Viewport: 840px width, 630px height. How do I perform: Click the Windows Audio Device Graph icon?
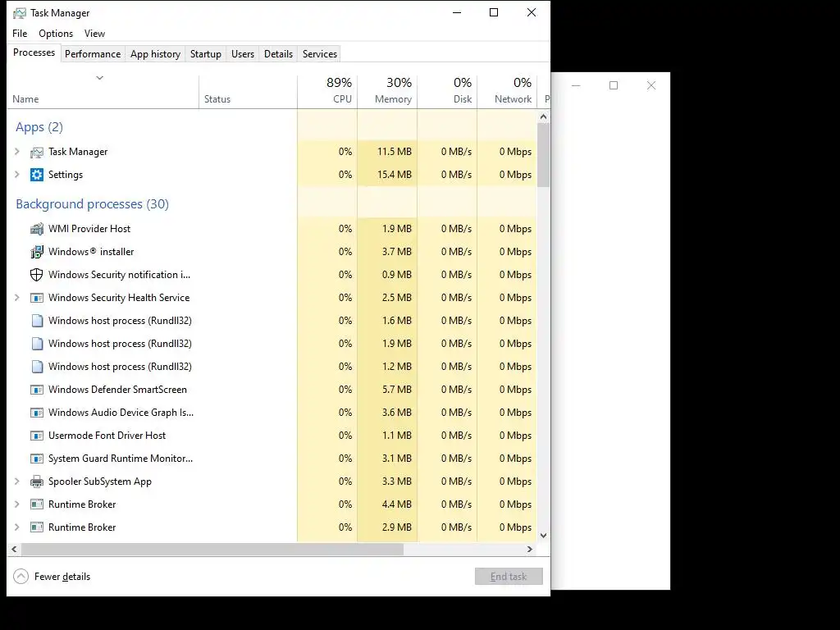coord(36,413)
